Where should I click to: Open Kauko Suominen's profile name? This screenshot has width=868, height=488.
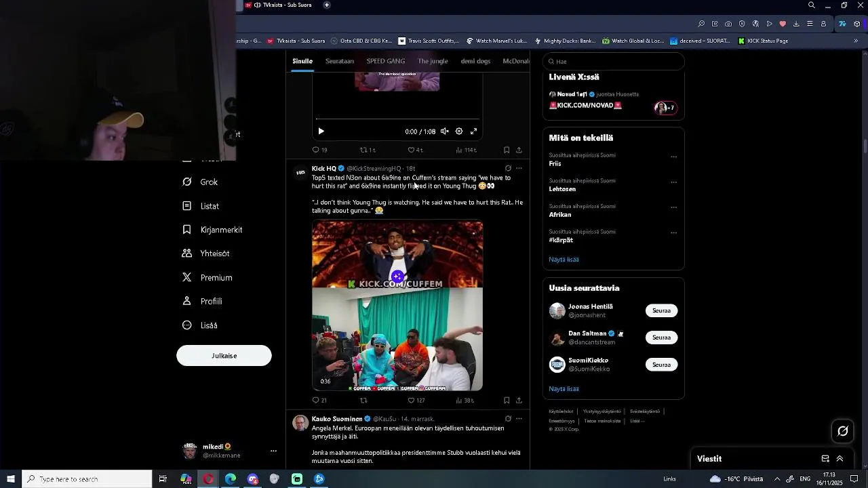(337, 419)
